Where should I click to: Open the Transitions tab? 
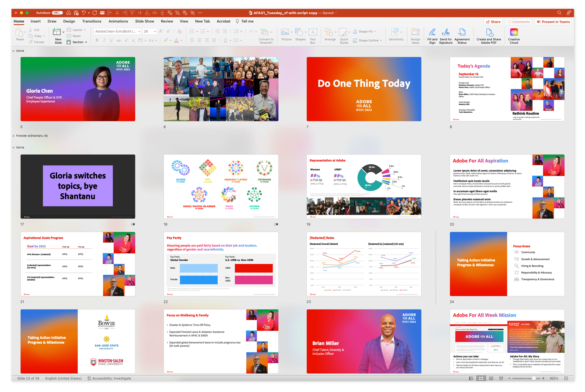tap(92, 21)
